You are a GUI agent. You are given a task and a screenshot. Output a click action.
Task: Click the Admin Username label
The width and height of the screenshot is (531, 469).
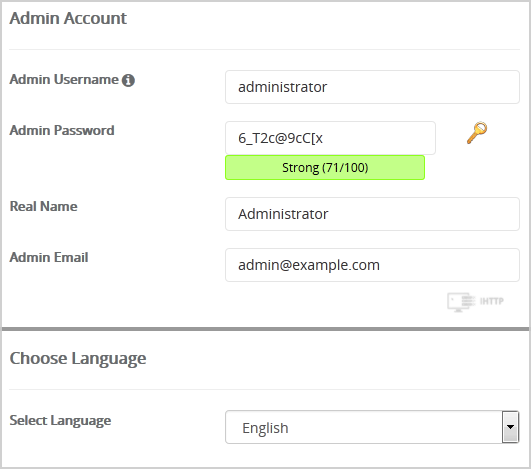click(64, 80)
